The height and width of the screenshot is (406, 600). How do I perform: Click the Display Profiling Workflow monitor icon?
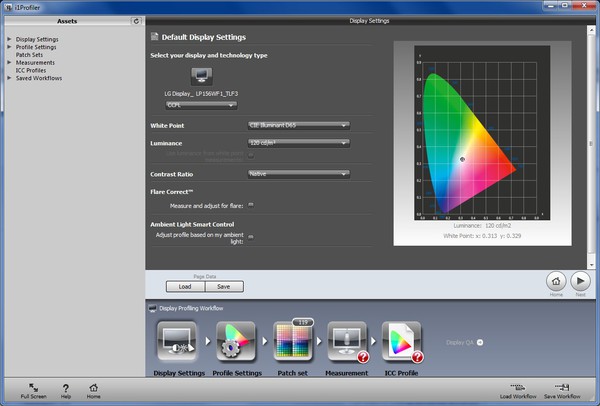[152, 308]
